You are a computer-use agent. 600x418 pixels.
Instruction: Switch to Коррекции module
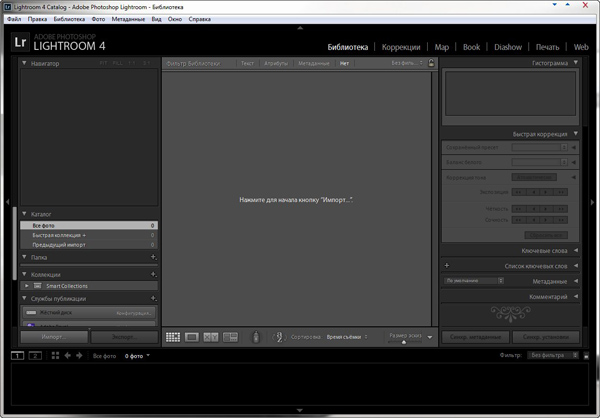(x=401, y=47)
